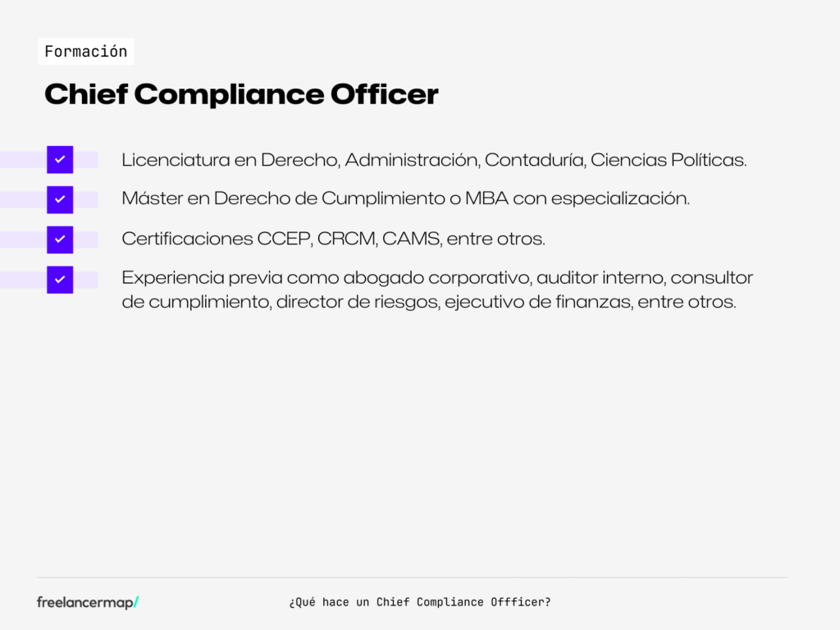The width and height of the screenshot is (840, 630).
Task: Click the Máster en Derecho de Cumplimiento text
Action: [405, 199]
